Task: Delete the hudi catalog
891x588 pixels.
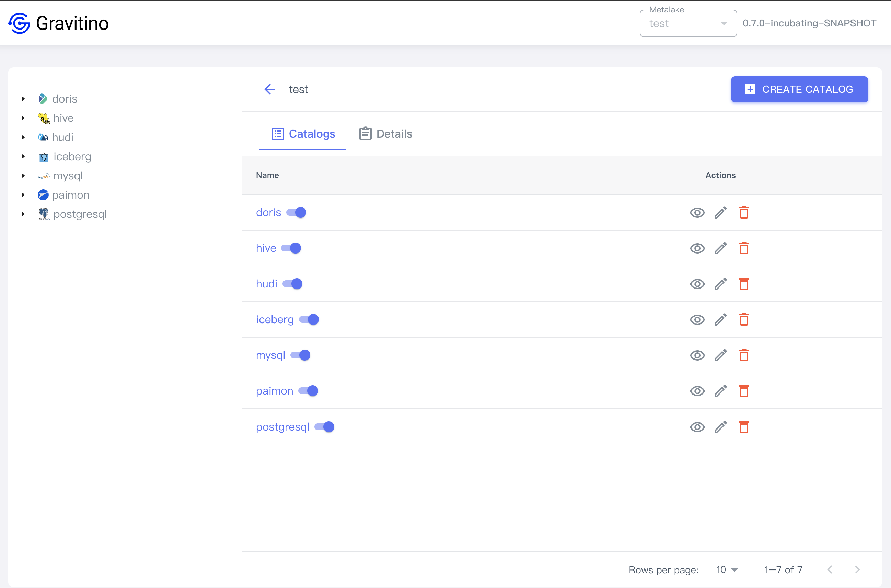Action: 743,284
